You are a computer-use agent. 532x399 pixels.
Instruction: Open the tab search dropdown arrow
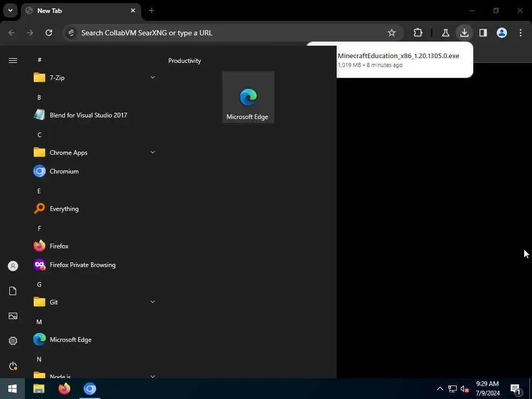tap(10, 10)
